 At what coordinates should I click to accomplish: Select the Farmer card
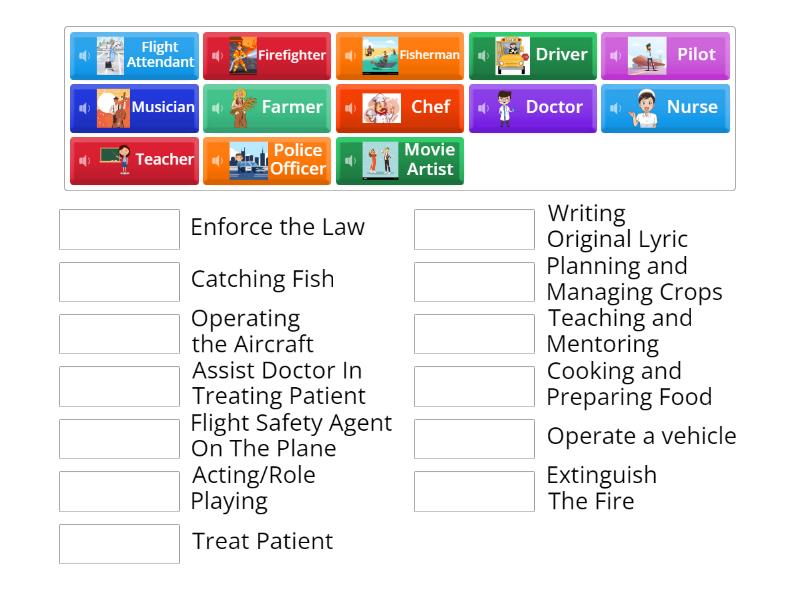267,107
